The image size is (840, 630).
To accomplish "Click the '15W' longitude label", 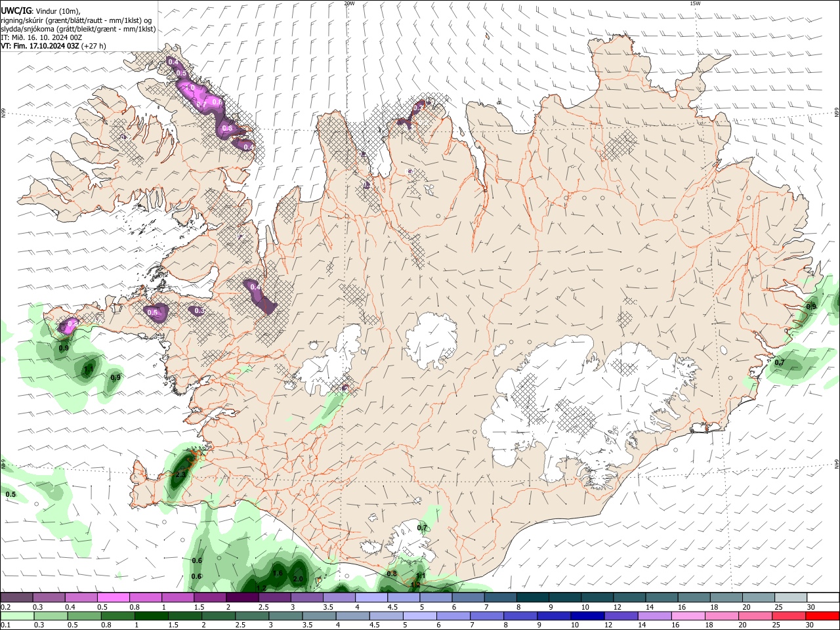I will (695, 3).
